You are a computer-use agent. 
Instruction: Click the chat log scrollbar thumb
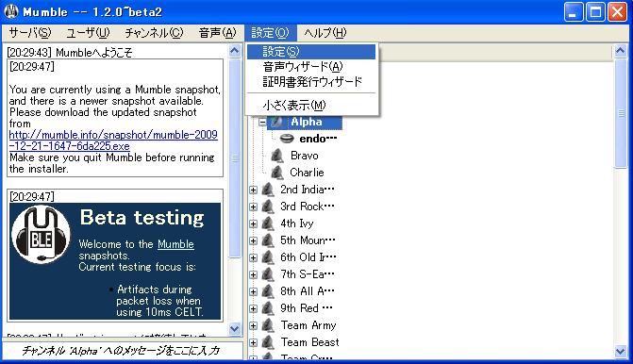[x=235, y=158]
